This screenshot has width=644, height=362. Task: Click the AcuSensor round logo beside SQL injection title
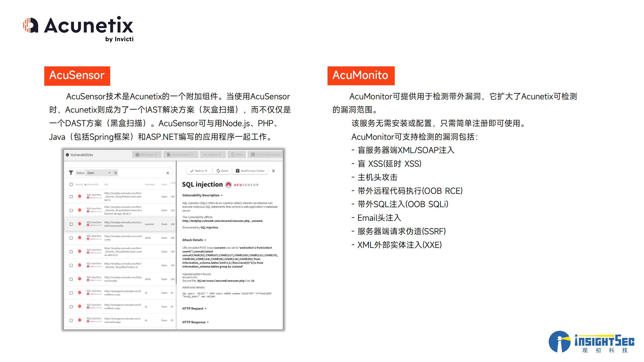pos(228,185)
